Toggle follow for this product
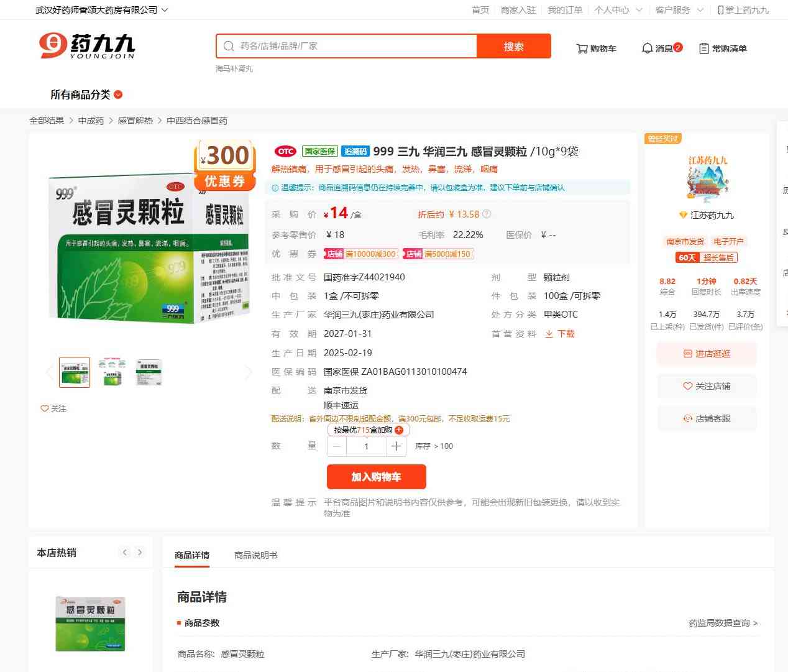The width and height of the screenshot is (788, 672). coord(53,408)
